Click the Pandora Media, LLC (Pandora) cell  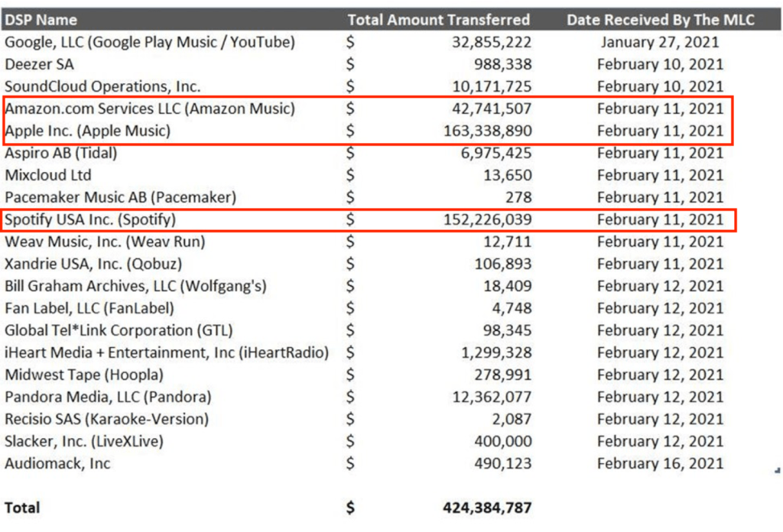coord(108,397)
